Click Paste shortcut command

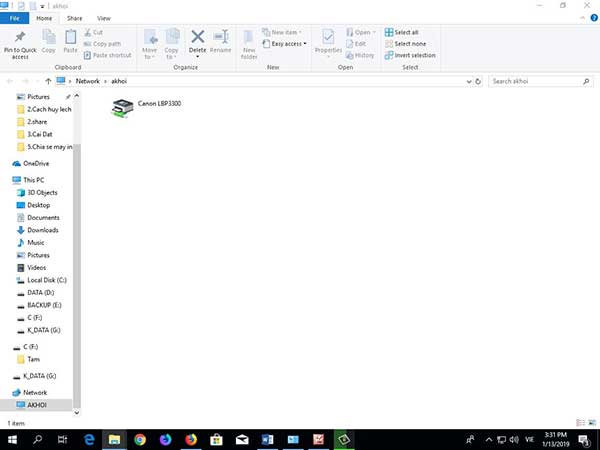[x=108, y=55]
